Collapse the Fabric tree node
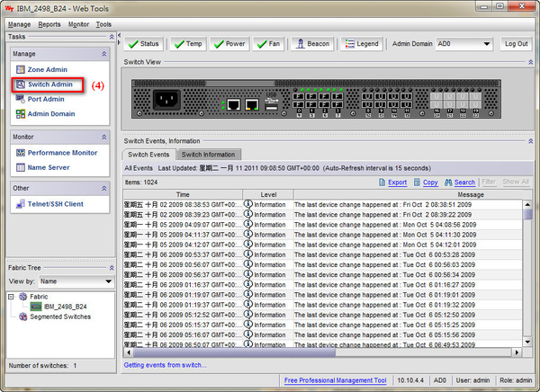This screenshot has width=540, height=392. [x=11, y=297]
